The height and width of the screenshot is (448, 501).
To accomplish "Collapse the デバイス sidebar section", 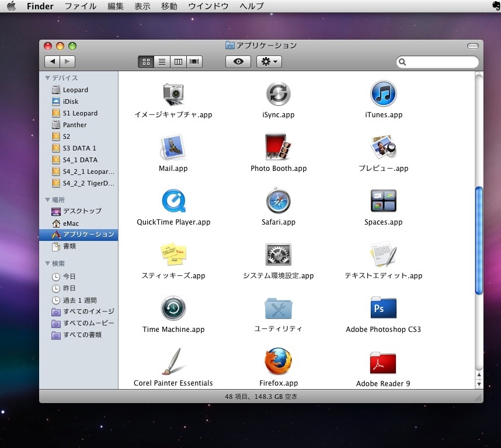I will click(x=48, y=78).
